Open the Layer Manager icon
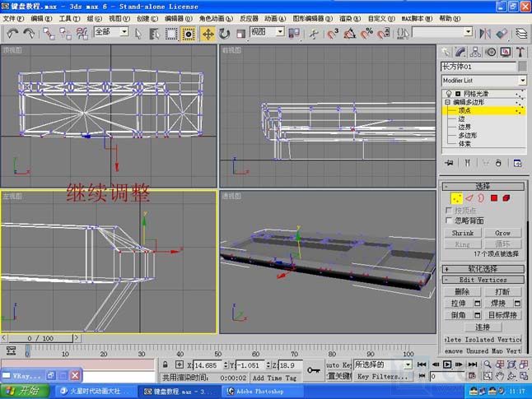The height and width of the screenshot is (399, 532). coord(521,34)
